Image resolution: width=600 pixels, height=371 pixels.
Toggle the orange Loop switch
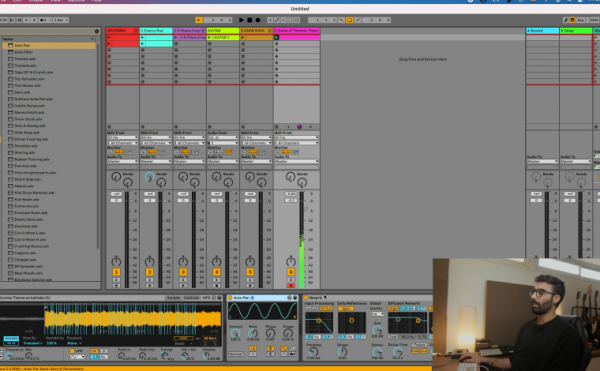(349, 20)
